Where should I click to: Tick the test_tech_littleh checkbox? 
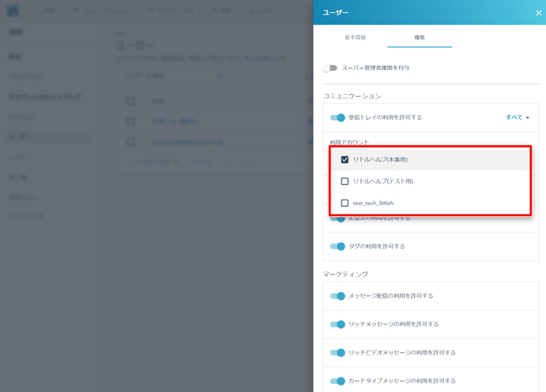tap(345, 203)
